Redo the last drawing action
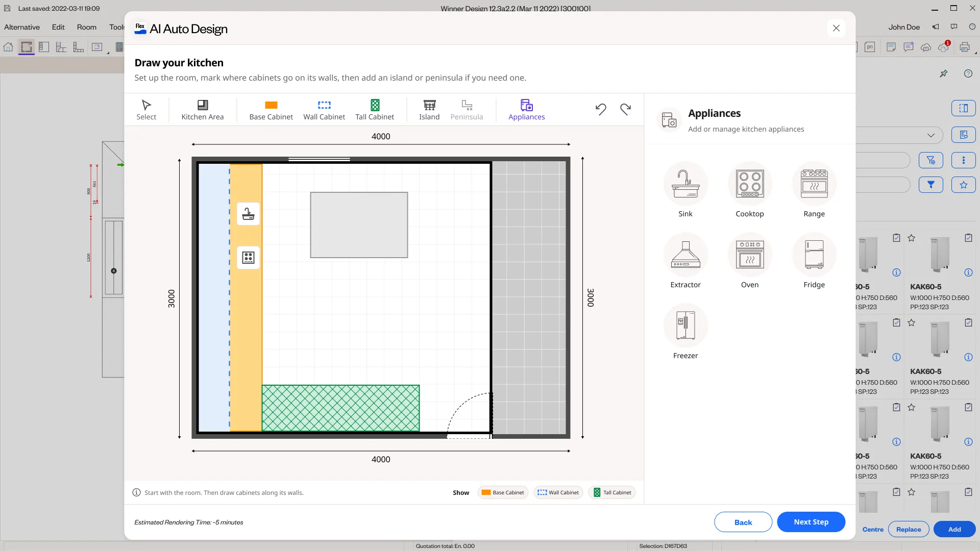 pyautogui.click(x=625, y=109)
